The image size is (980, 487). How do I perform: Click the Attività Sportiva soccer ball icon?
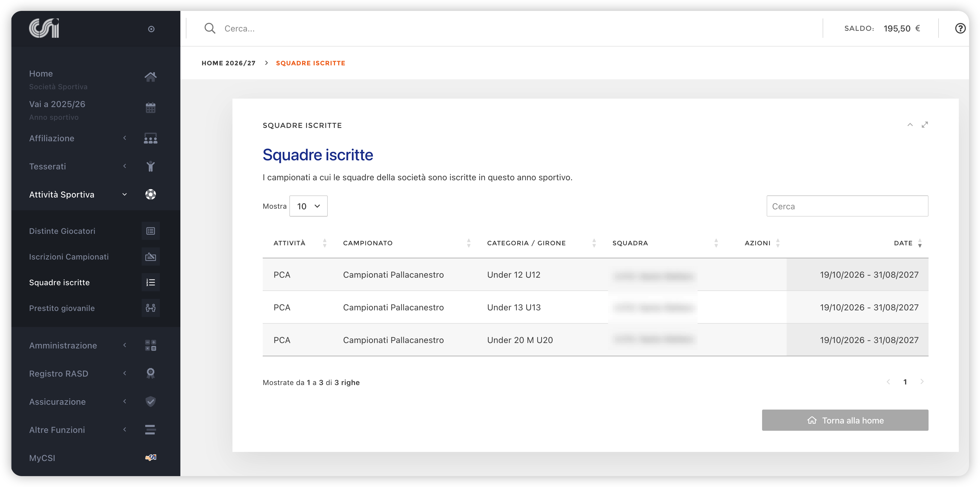151,194
